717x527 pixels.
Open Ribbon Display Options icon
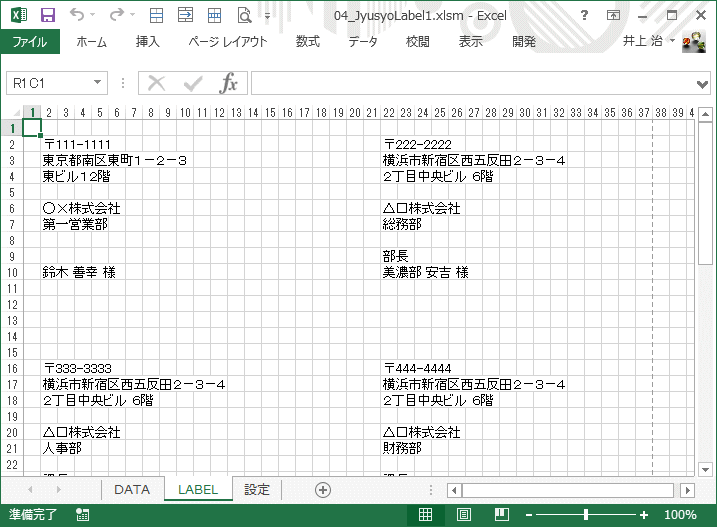[x=613, y=15]
